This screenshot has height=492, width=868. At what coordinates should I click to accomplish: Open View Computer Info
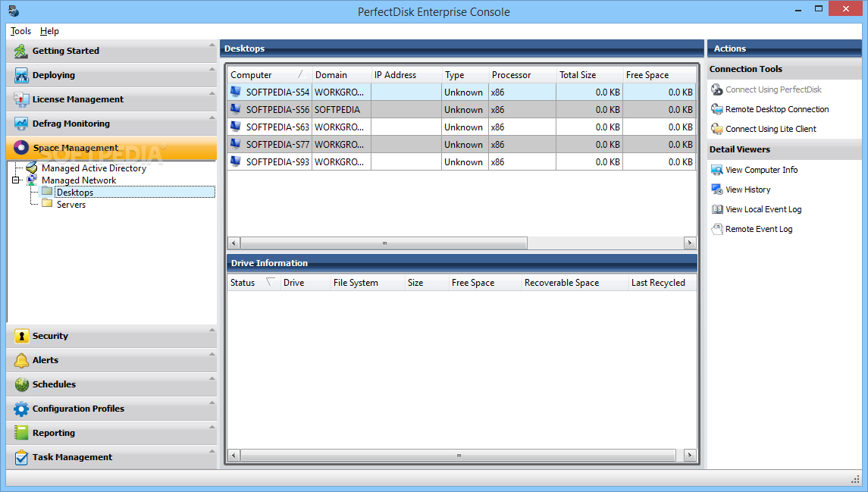pyautogui.click(x=761, y=170)
